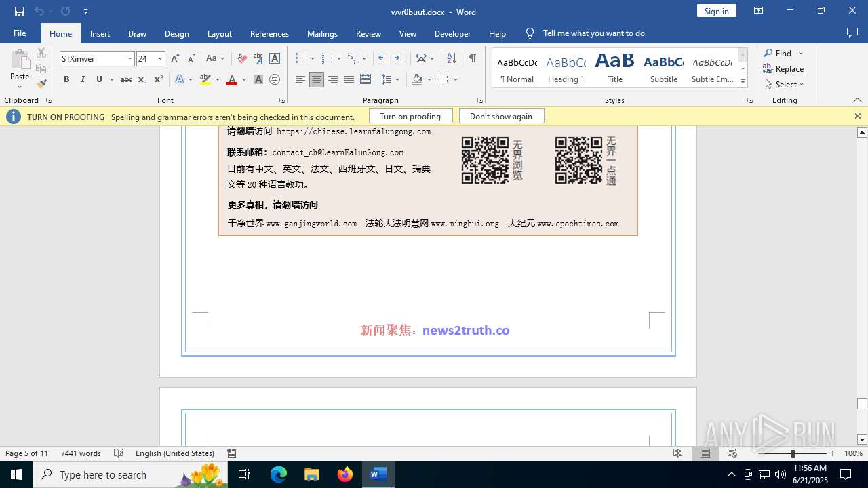
Task: Click the Clear All Formatting icon
Action: pyautogui.click(x=242, y=59)
